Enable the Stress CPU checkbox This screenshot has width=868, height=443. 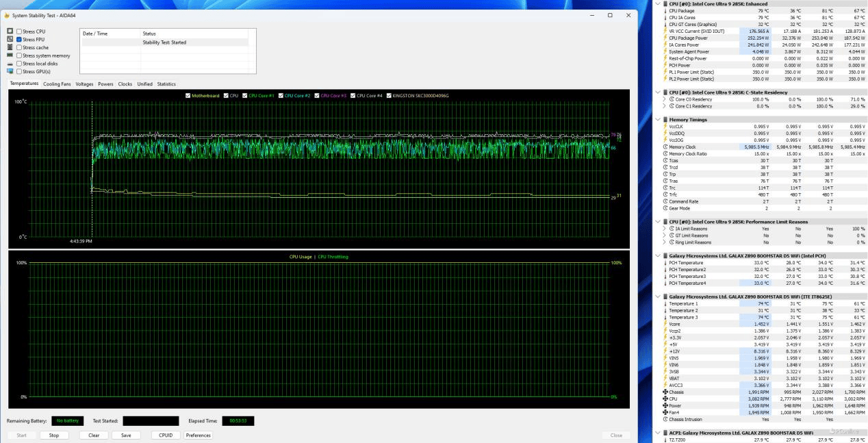pyautogui.click(x=19, y=31)
